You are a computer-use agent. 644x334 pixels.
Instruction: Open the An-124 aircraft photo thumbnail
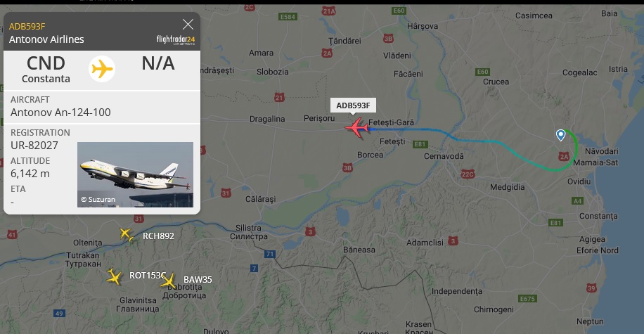[x=135, y=174]
